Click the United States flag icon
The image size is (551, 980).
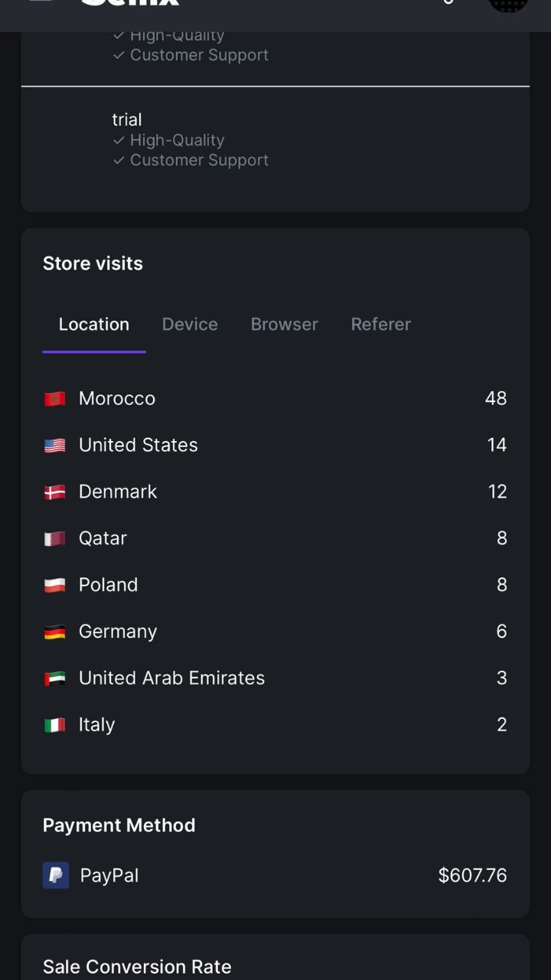point(54,446)
